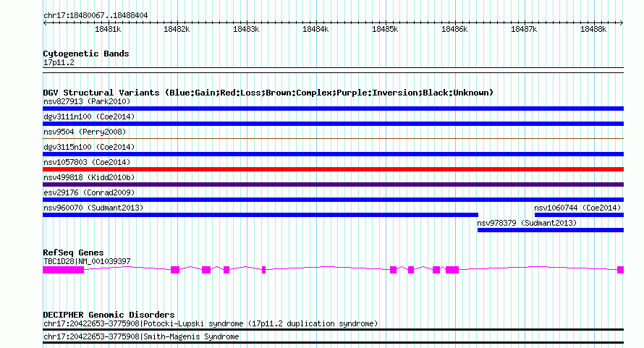Click the last TBC1D28 exon at the right end

(x=621, y=270)
